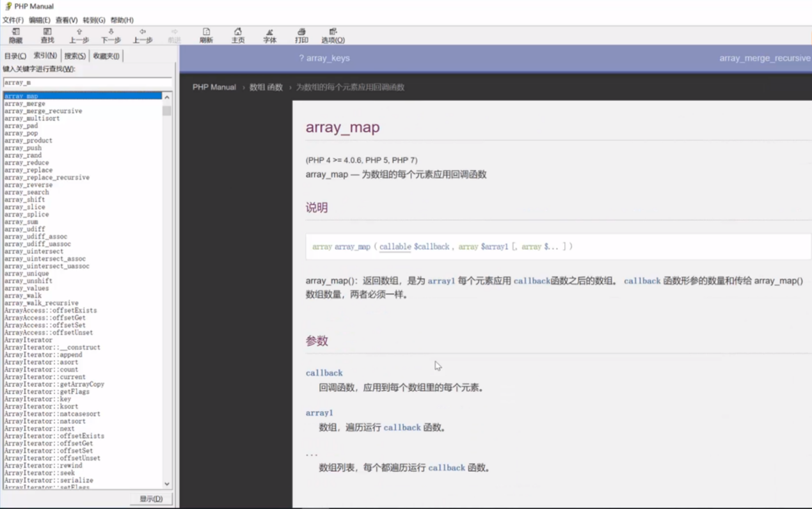Image resolution: width=812 pixels, height=509 pixels.
Task: Select array_unshift in the index list
Action: tap(29, 281)
